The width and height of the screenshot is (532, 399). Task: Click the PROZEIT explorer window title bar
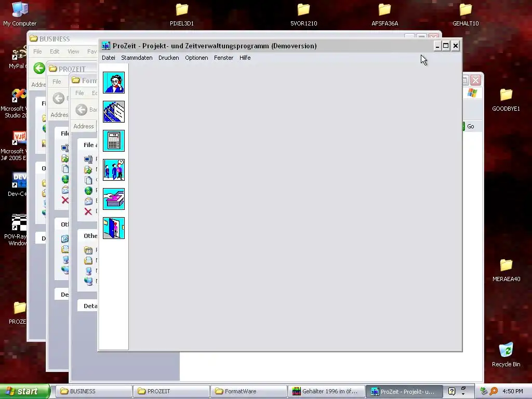pyautogui.click(x=72, y=68)
